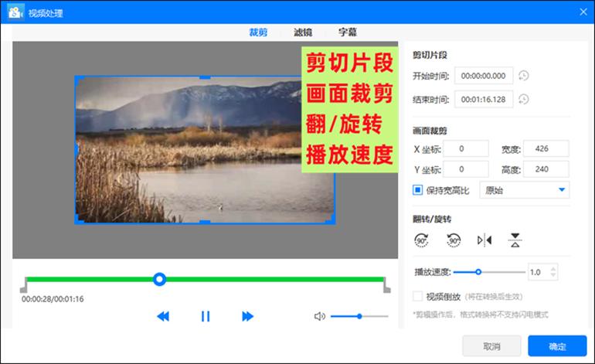Click the 结束时间 input field
This screenshot has width=595, height=364.
(x=484, y=100)
